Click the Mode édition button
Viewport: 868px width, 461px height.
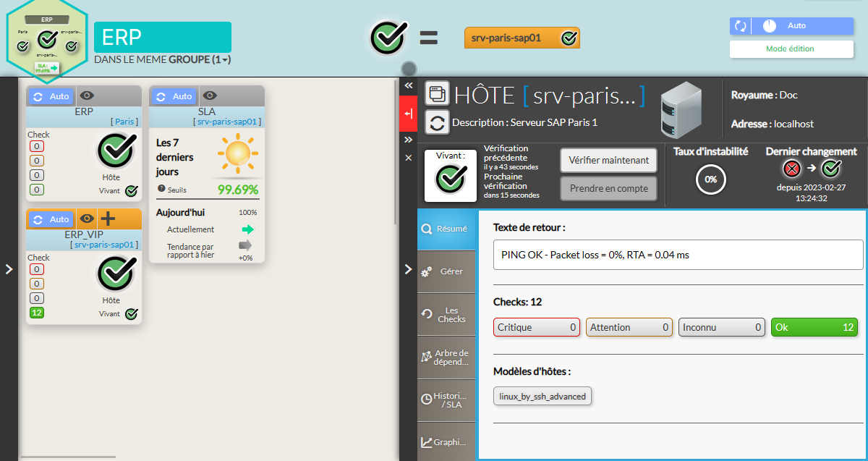point(790,49)
